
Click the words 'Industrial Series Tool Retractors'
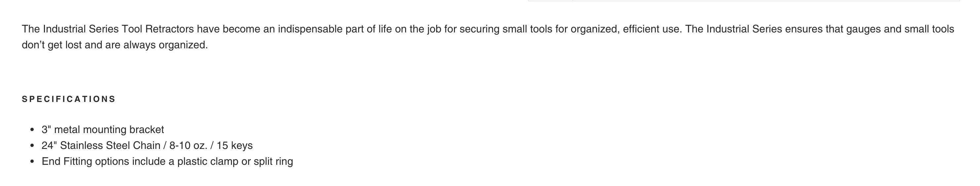[118, 29]
